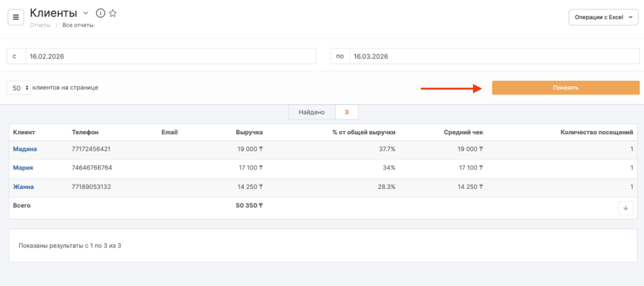The height and width of the screenshot is (286, 644).
Task: Sort by the Выручка column header
Action: pos(249,132)
